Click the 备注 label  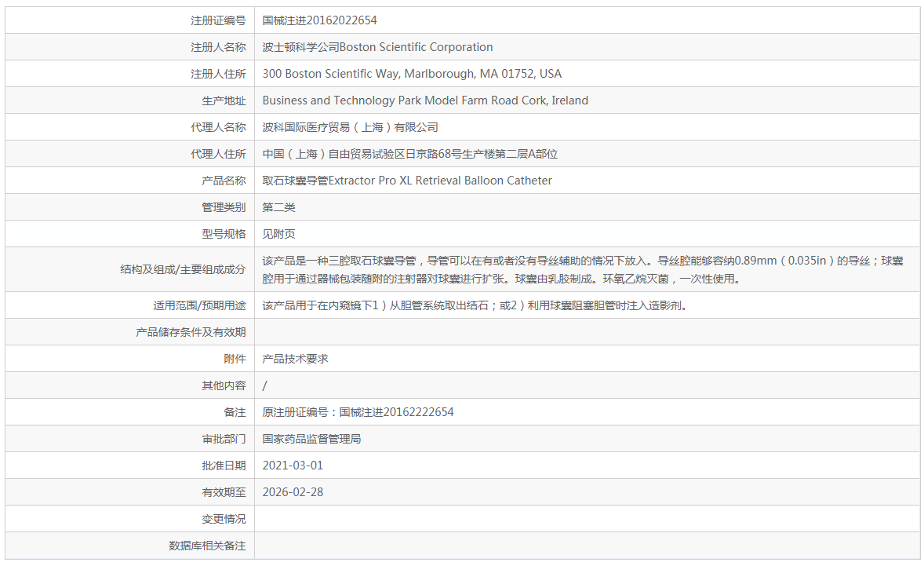235,412
